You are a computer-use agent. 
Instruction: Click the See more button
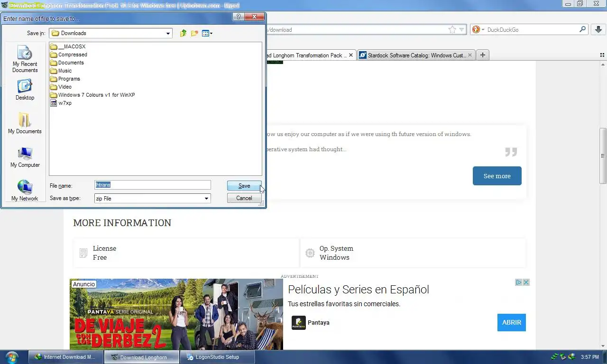(497, 176)
